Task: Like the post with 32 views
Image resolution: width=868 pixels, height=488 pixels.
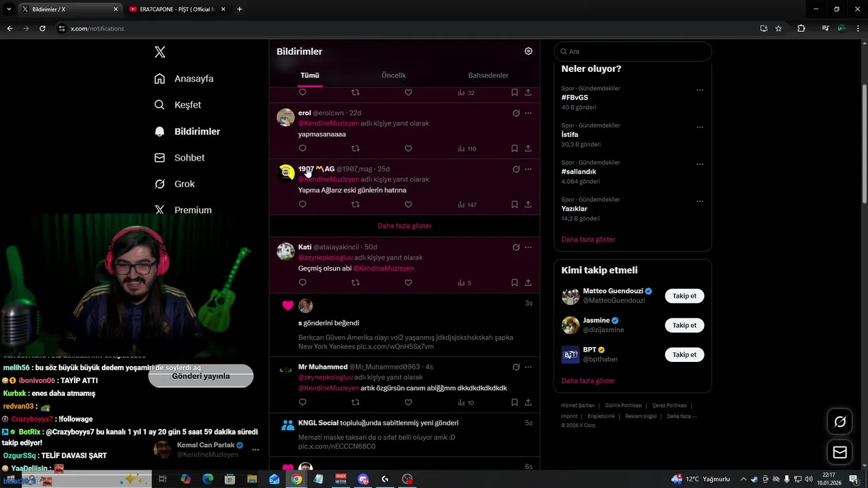Action: click(408, 92)
